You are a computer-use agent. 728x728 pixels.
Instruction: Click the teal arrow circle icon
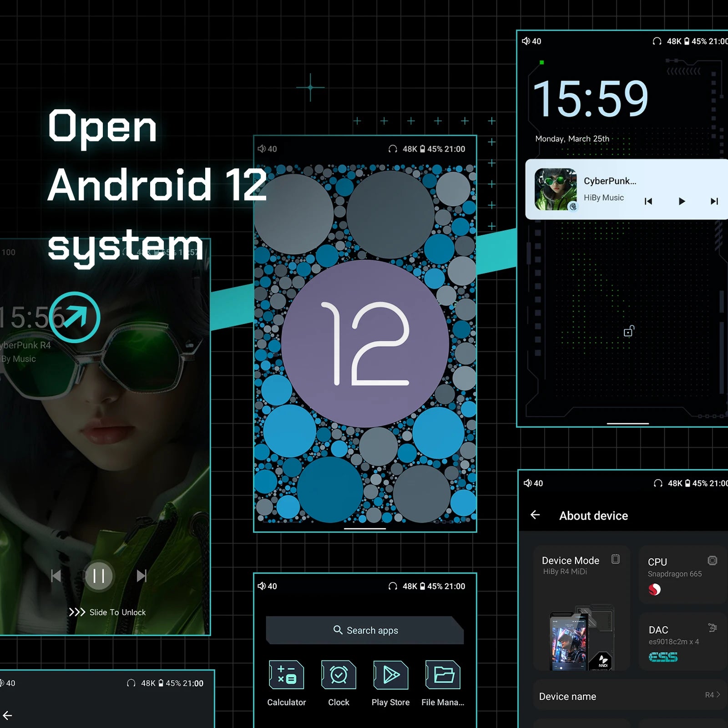pyautogui.click(x=75, y=317)
